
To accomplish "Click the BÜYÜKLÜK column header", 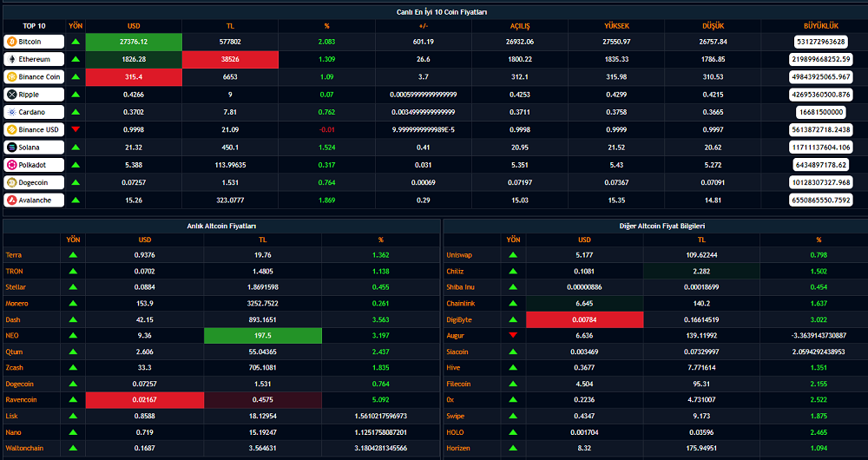I will point(821,26).
